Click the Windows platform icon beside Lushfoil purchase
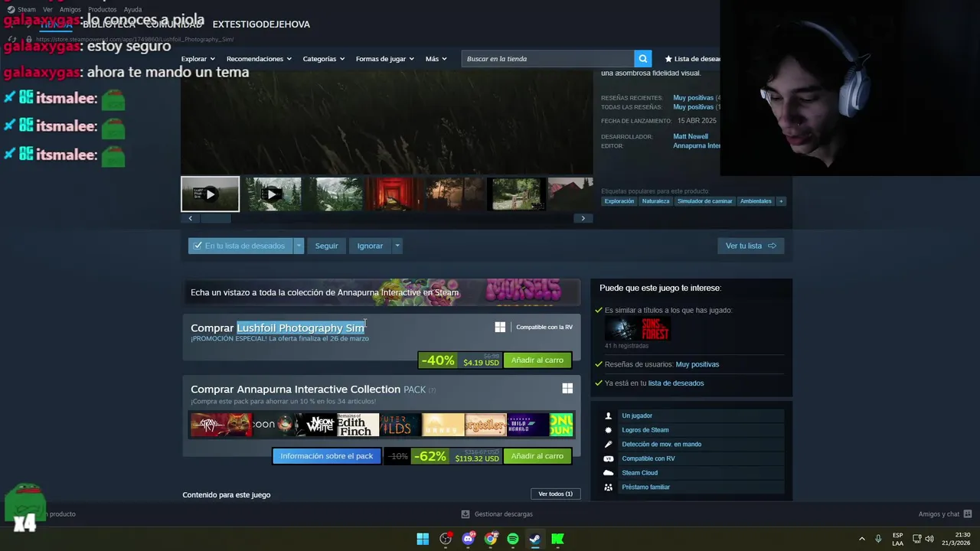The image size is (980, 551). click(x=500, y=327)
